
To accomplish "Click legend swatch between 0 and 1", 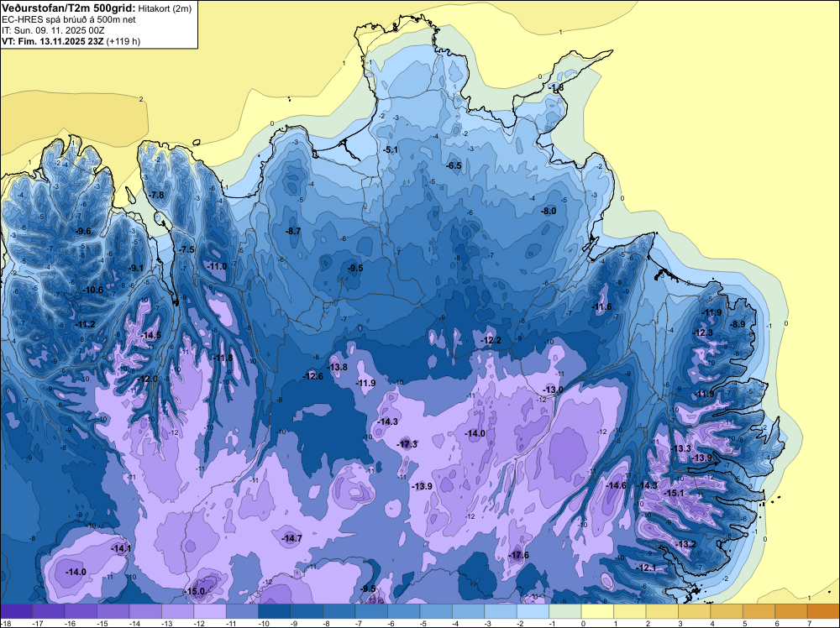I will [598, 611].
